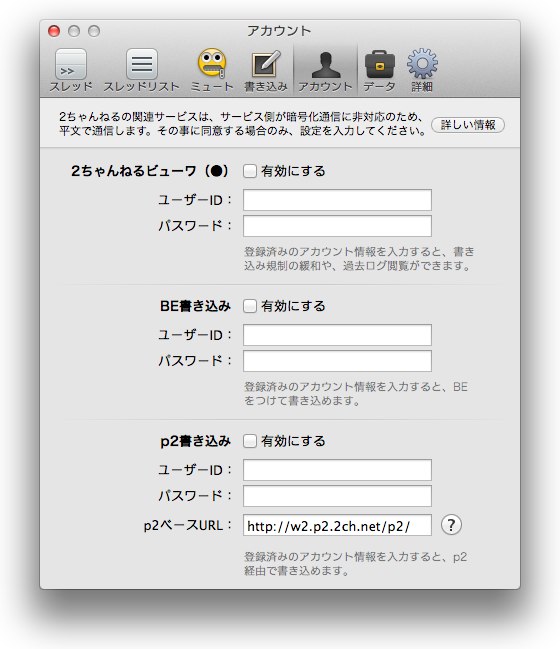Enable 2ちゃんねるビューワ 有効にする checkbox

tap(250, 171)
